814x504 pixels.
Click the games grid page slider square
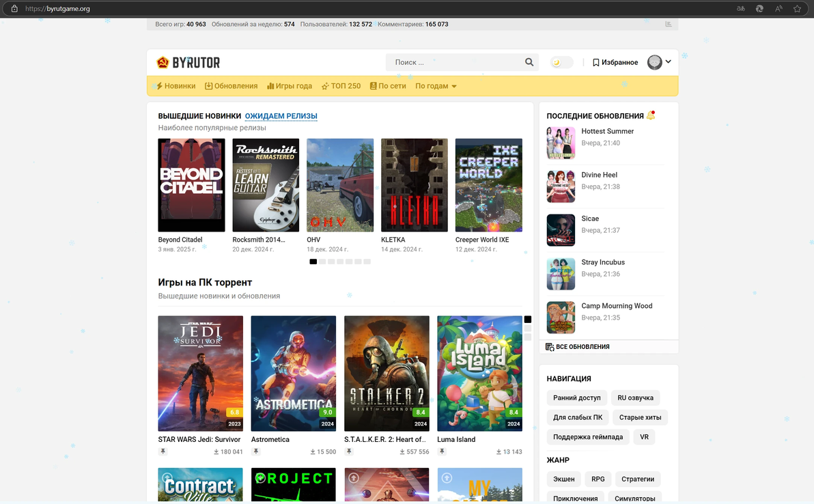tap(527, 320)
